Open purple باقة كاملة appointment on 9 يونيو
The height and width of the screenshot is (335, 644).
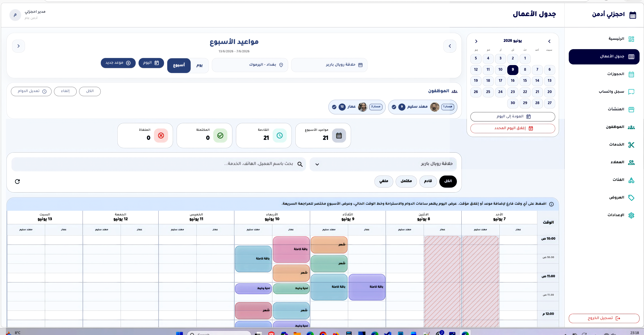tap(367, 287)
